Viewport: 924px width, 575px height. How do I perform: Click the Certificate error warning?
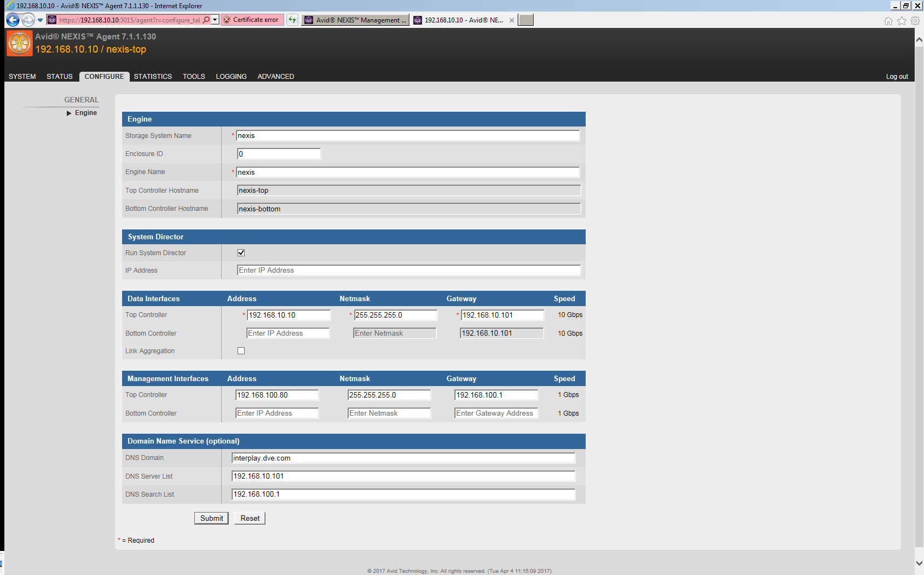pyautogui.click(x=252, y=20)
